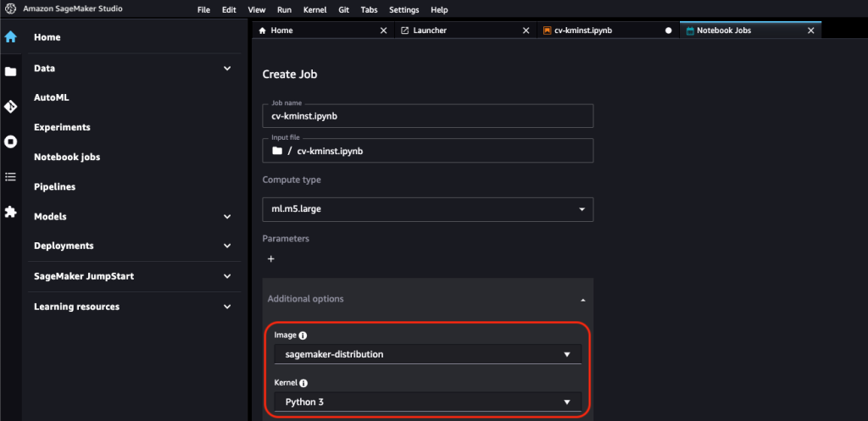Click the Input file field

(x=428, y=151)
